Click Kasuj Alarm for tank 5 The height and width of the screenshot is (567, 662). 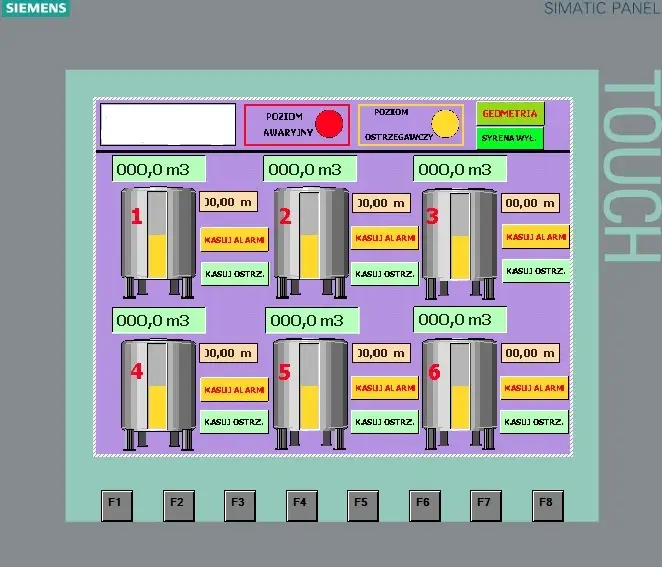coord(385,388)
